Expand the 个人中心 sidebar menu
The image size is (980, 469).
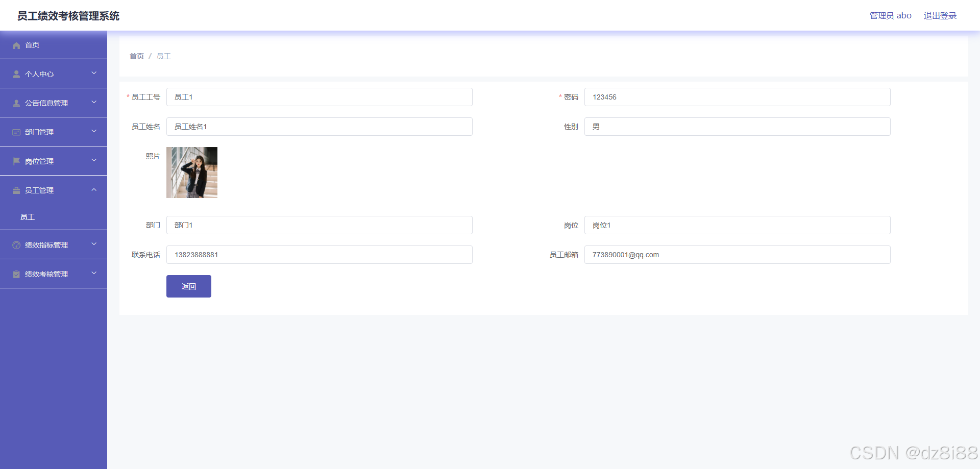[94, 73]
